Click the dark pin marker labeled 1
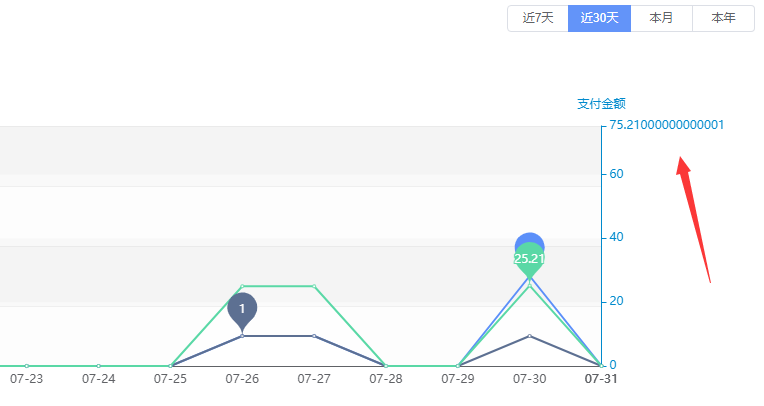The height and width of the screenshot is (406, 764). coord(242,310)
